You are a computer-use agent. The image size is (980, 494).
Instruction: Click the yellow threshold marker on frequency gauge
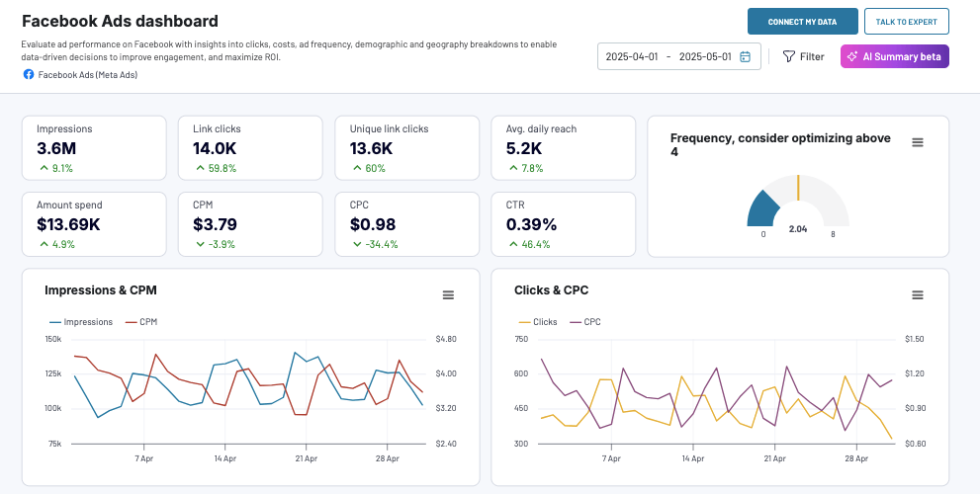pos(798,188)
